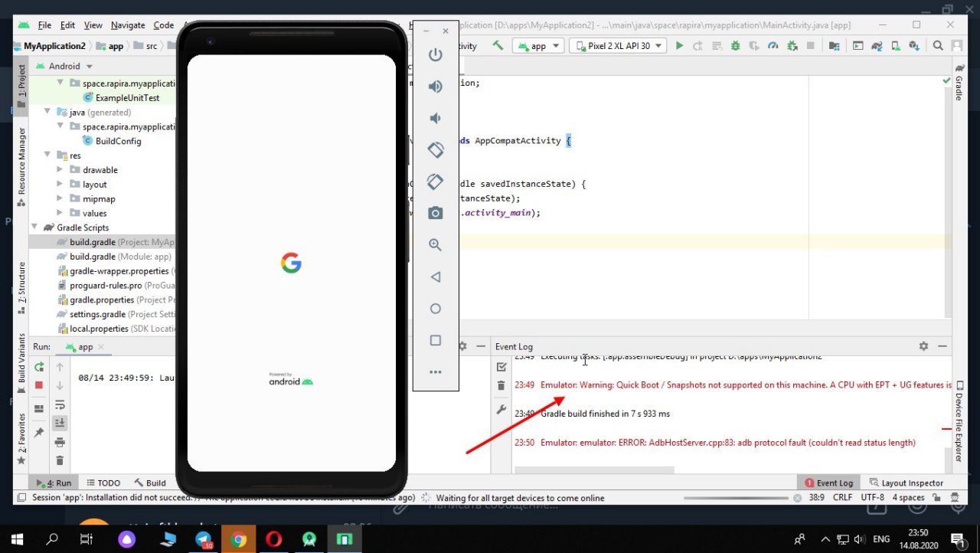Image resolution: width=980 pixels, height=553 pixels.
Task: Rerun 'app' icon in Run panel
Action: click(x=39, y=367)
